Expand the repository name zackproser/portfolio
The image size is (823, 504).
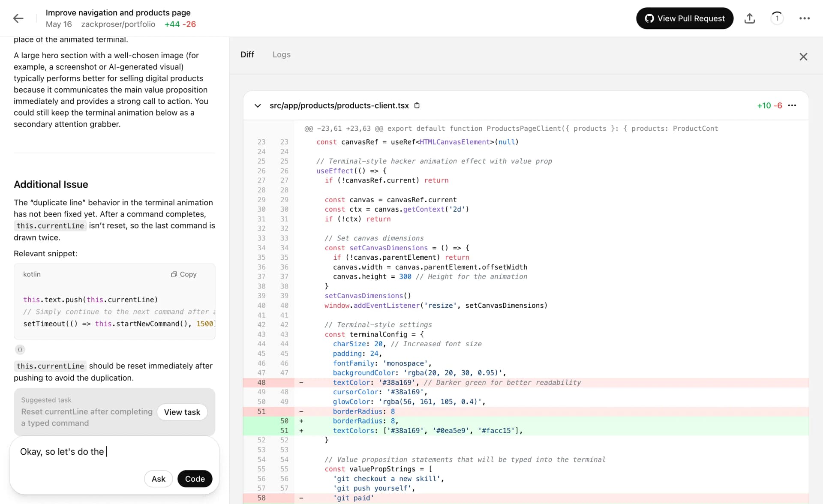[x=118, y=24]
